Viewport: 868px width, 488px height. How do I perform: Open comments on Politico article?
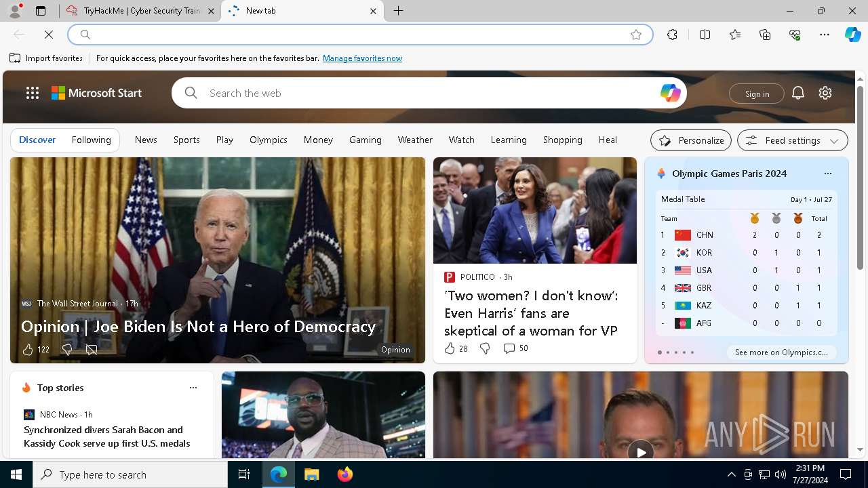coord(515,348)
